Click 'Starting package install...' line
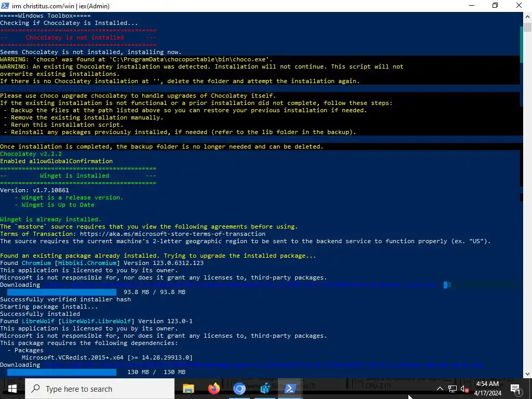 (49, 307)
